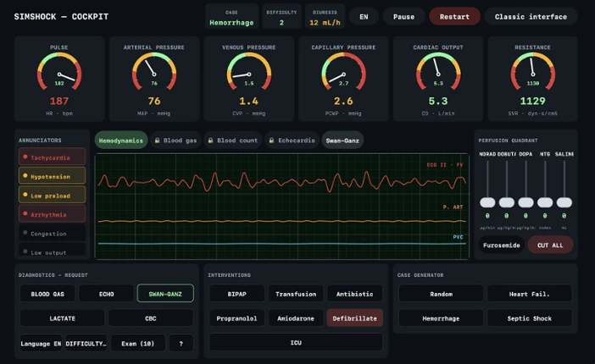Pause the simulation

[x=403, y=17]
